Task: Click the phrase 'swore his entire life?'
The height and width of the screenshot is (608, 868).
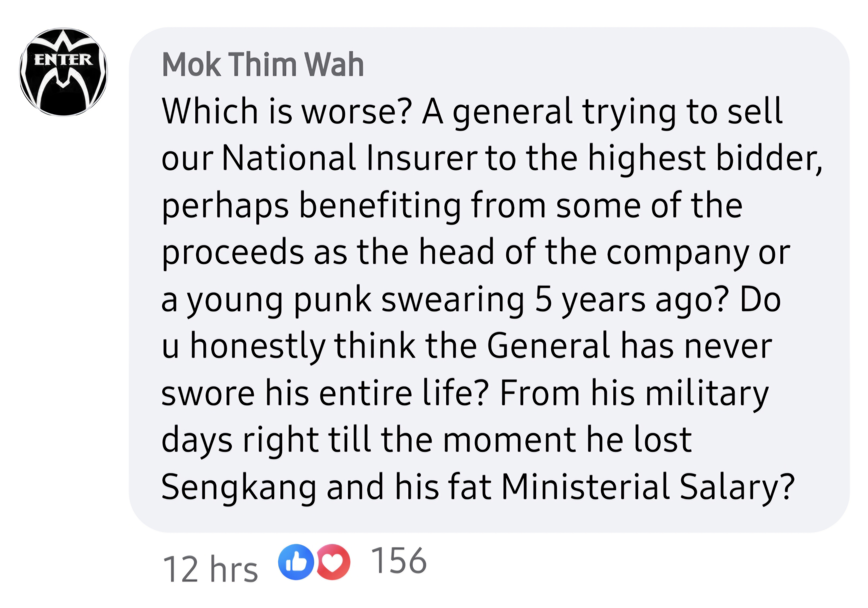Action: coord(323,393)
